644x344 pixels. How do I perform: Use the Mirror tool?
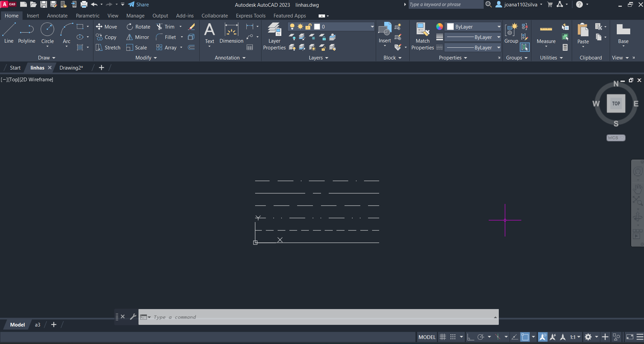[x=137, y=37]
